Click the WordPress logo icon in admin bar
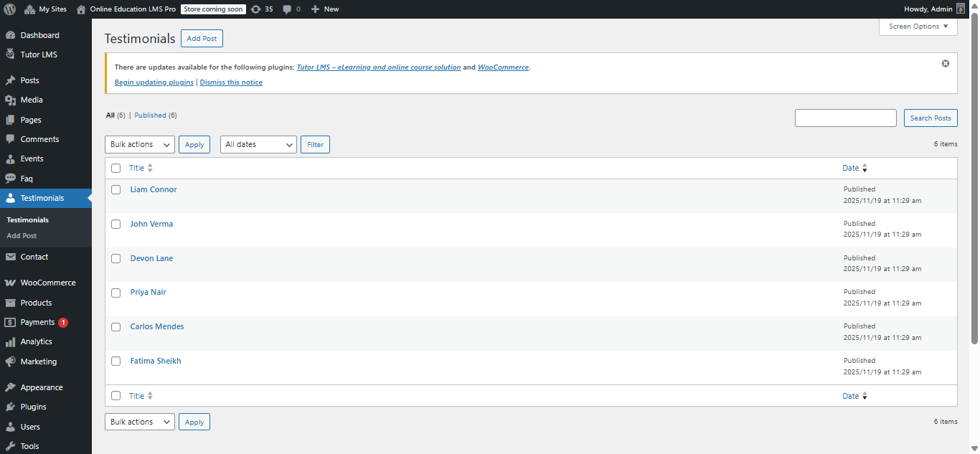 point(9,9)
